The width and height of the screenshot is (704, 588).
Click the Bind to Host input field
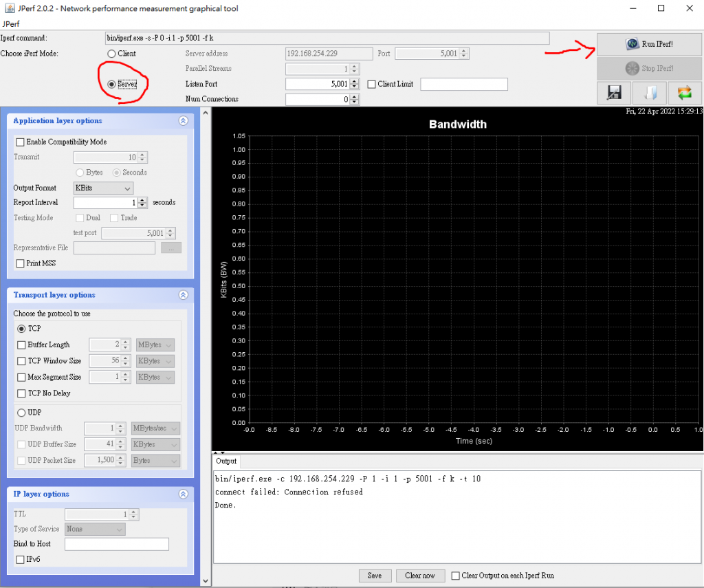[117, 544]
